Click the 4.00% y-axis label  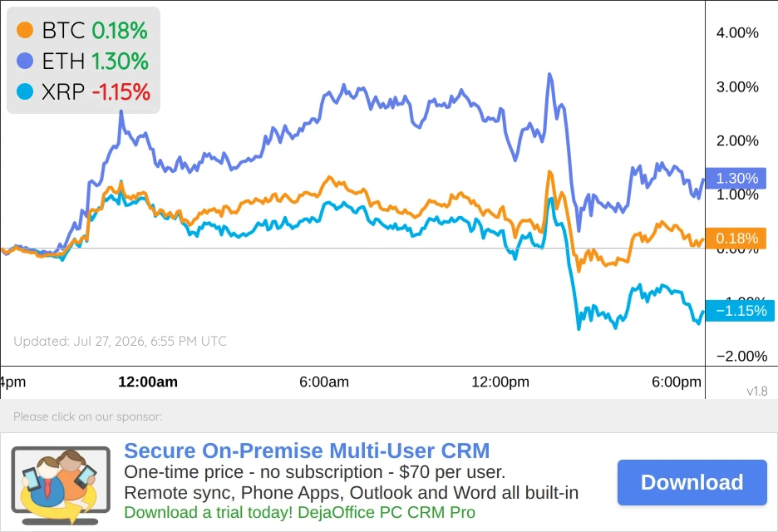737,32
